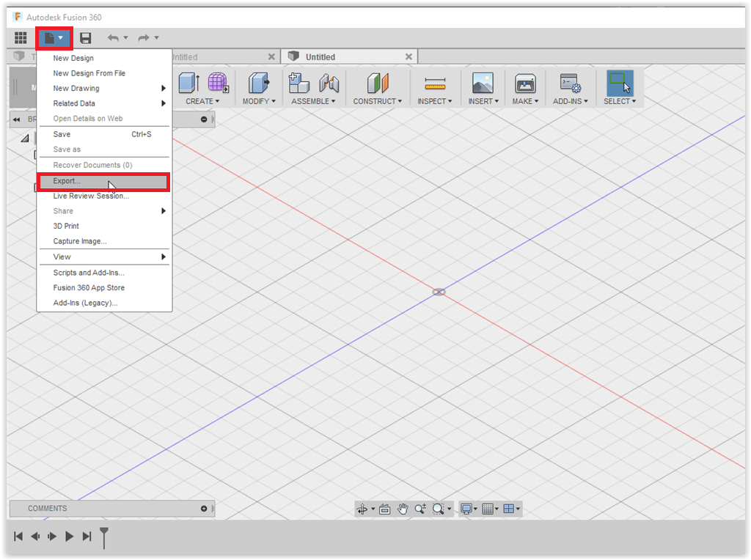Expand the CONSTRUCT dropdown menu
This screenshot has height=560, width=751.
[x=377, y=101]
